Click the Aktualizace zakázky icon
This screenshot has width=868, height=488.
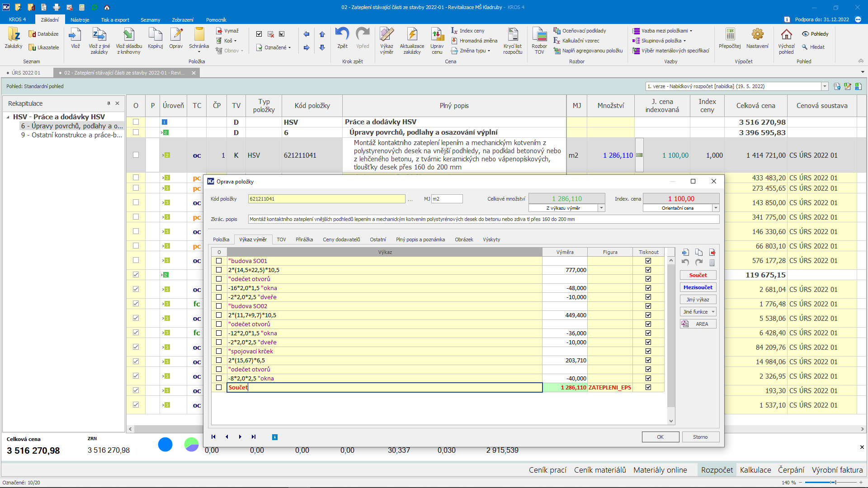pos(412,35)
